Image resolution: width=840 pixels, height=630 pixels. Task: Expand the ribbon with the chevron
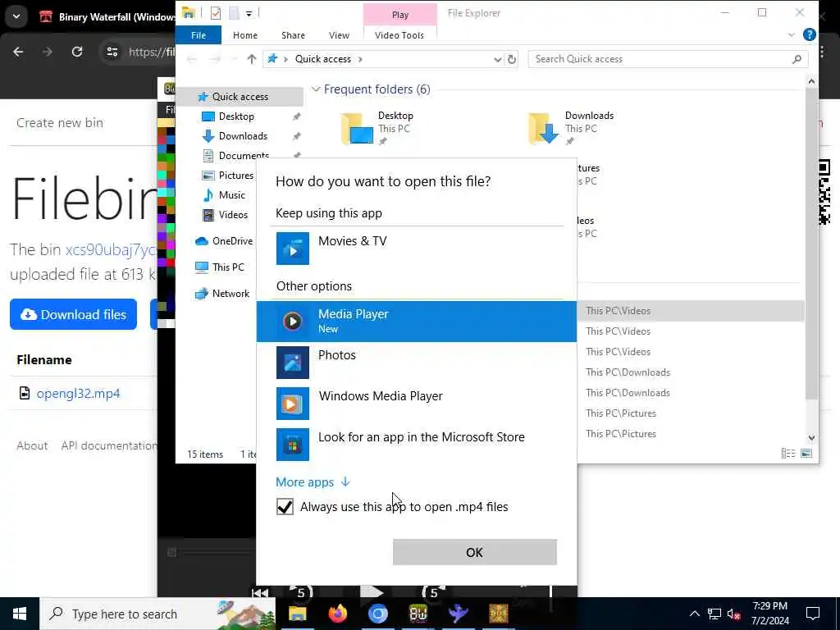pyautogui.click(x=792, y=34)
